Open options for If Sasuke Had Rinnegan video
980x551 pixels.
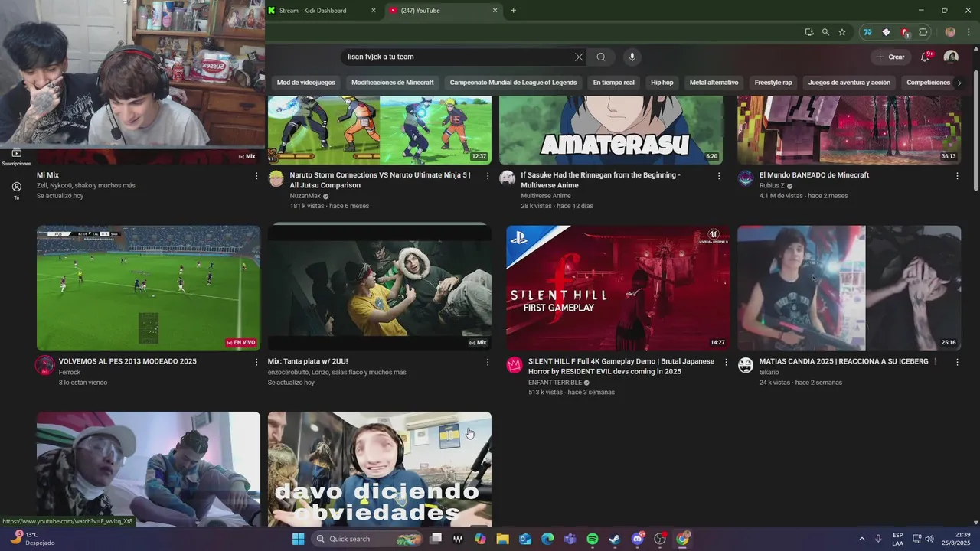(719, 176)
